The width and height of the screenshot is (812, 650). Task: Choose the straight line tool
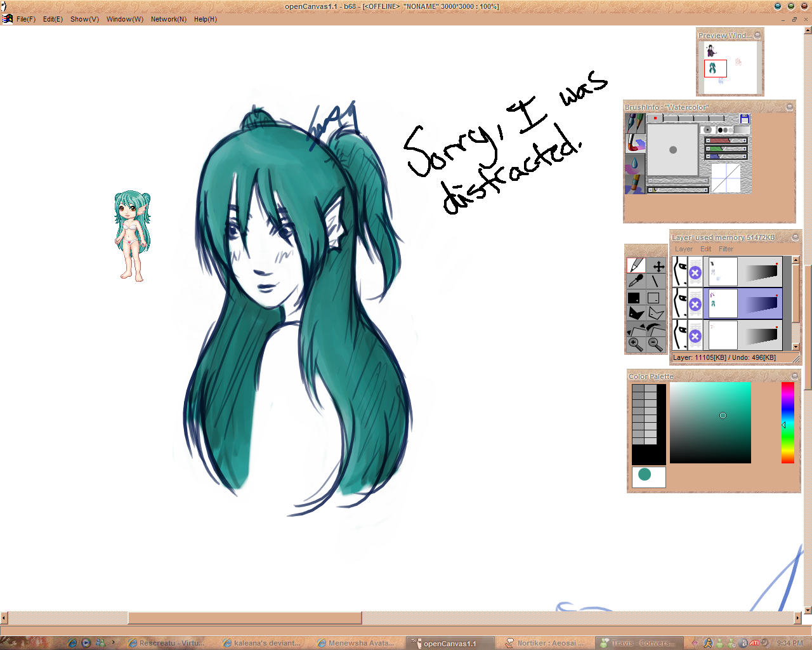click(655, 281)
